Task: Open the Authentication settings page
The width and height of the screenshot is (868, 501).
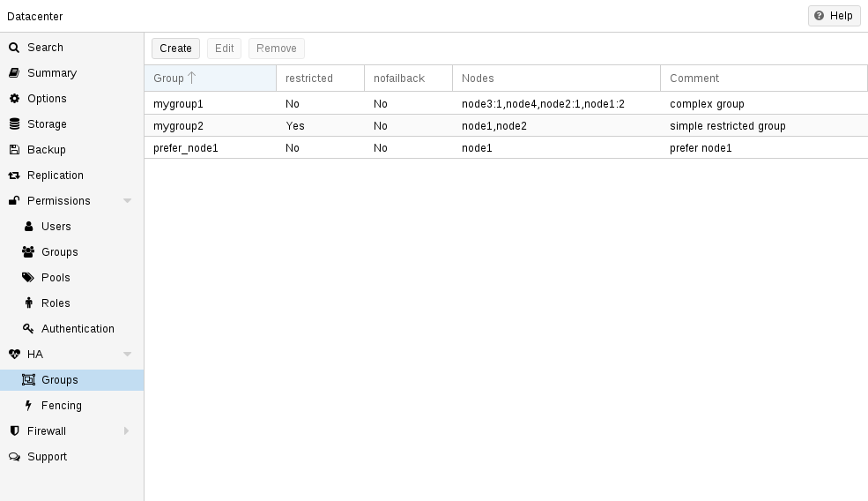Action: tap(78, 329)
